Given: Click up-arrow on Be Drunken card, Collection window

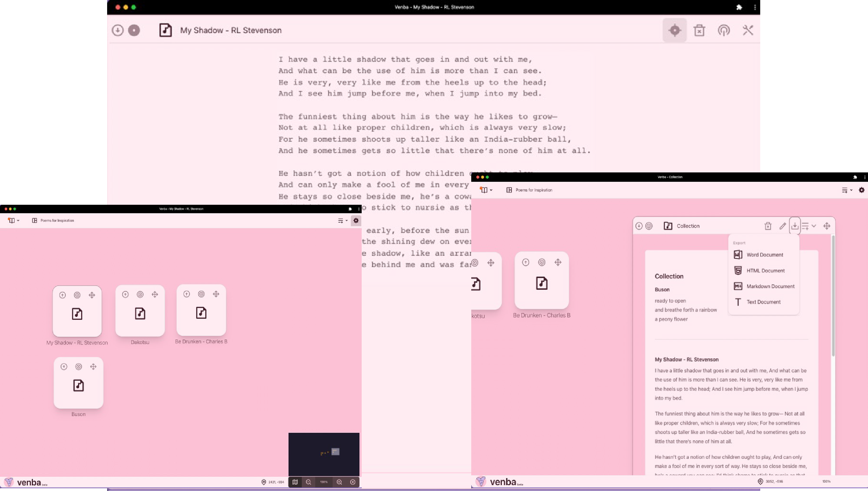Looking at the screenshot, I should 525,262.
